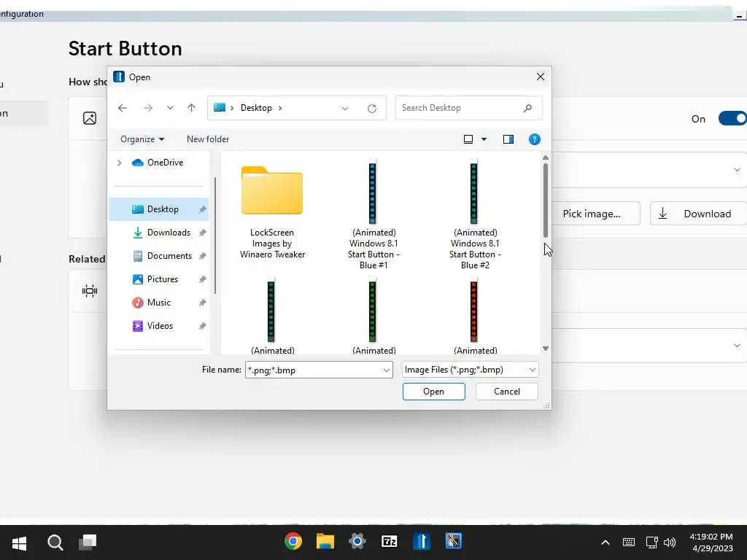Open dialog Help icon

coord(535,139)
